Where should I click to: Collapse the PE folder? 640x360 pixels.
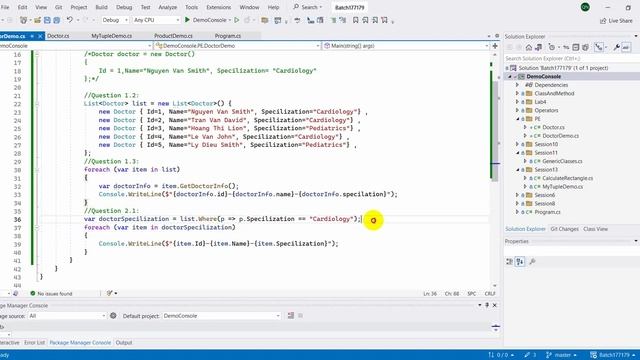click(518, 119)
